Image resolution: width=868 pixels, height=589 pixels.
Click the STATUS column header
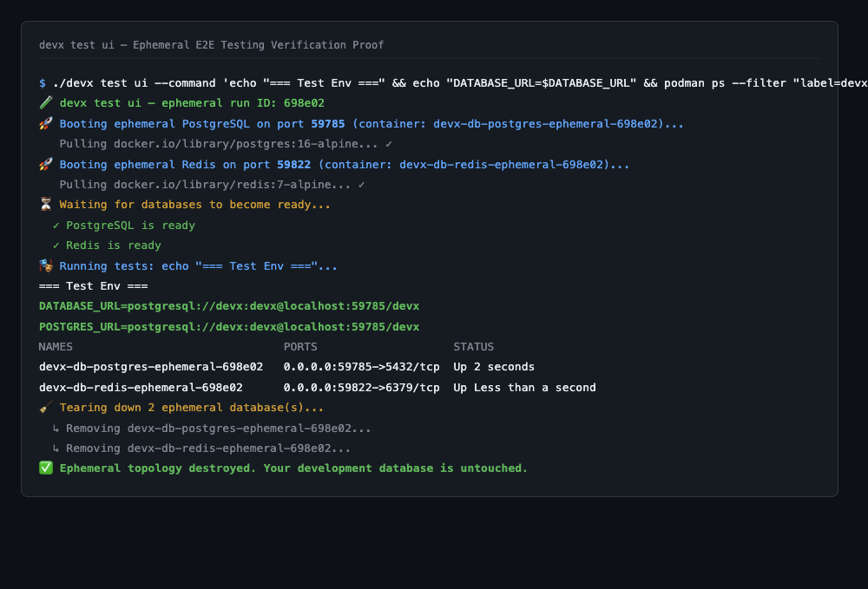474,347
